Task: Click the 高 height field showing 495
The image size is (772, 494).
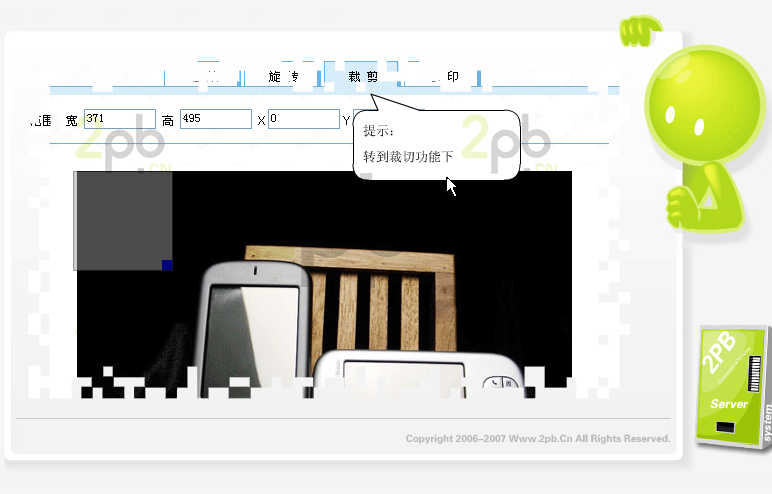Action: click(x=216, y=119)
